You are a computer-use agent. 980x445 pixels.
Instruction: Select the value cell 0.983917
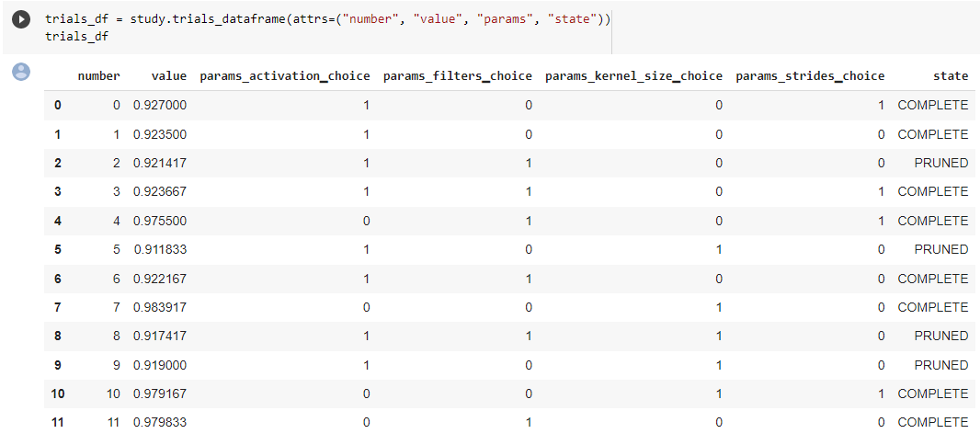(160, 307)
